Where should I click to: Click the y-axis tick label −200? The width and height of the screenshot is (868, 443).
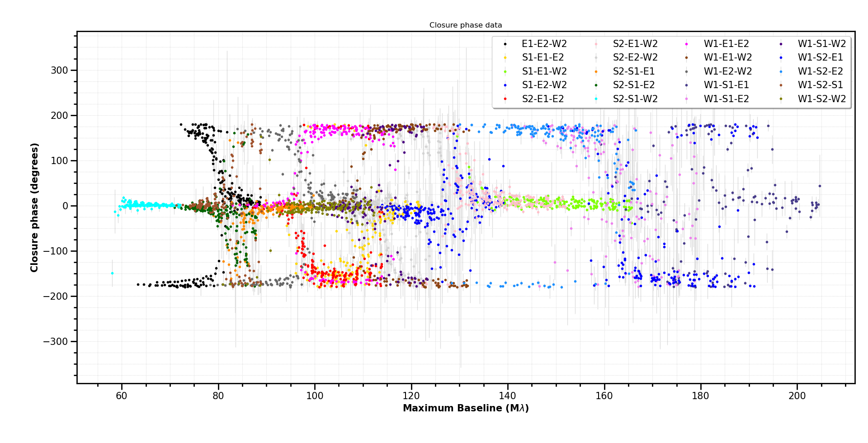(x=56, y=297)
